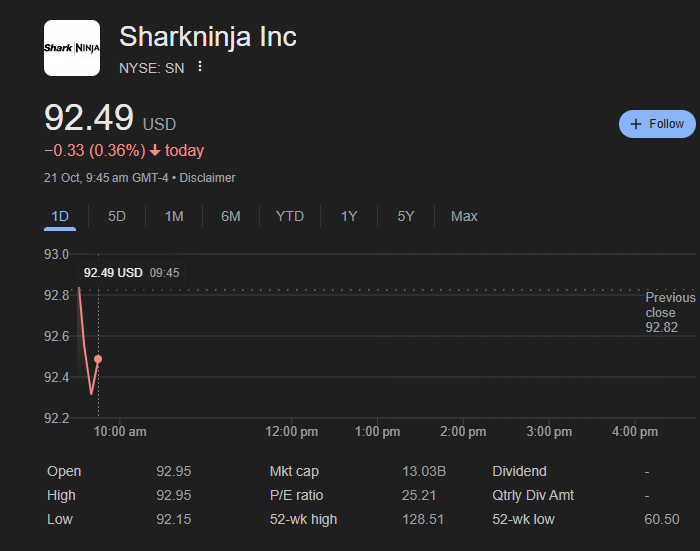Click the plus icon on Follow button

coord(636,124)
